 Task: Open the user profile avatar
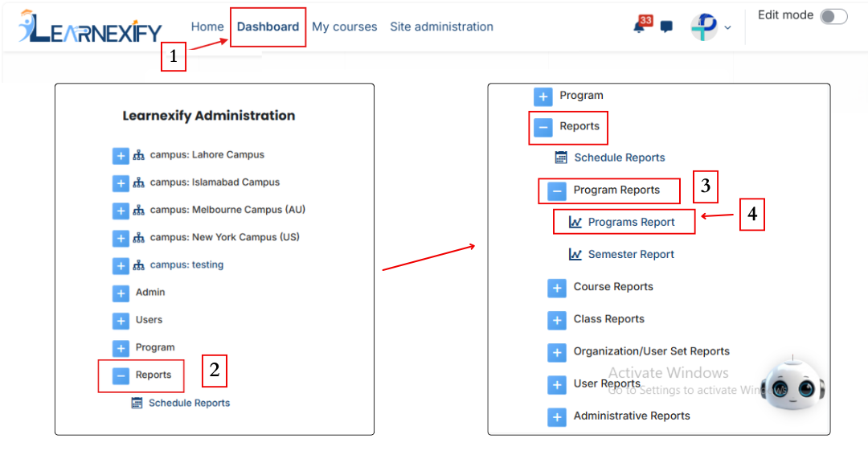click(x=704, y=27)
